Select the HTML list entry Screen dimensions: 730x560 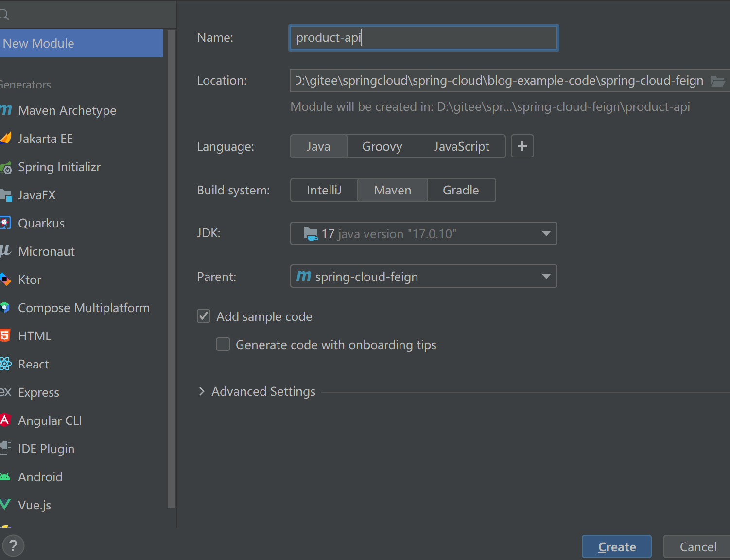tap(81, 336)
